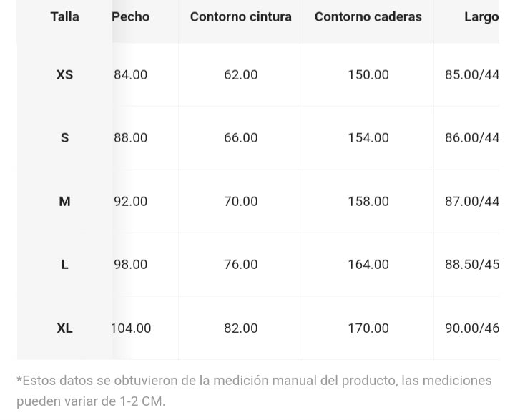The width and height of the screenshot is (515, 420).
Task: Click the Contorno caderas header
Action: click(x=368, y=16)
